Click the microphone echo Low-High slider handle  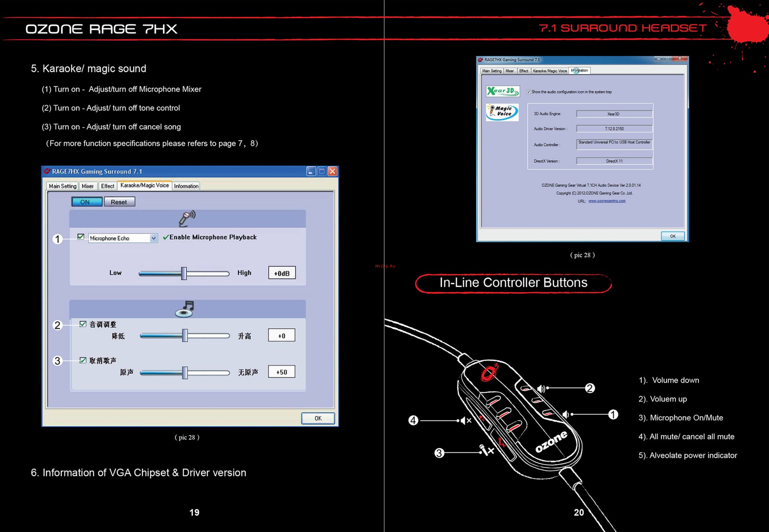point(184,273)
